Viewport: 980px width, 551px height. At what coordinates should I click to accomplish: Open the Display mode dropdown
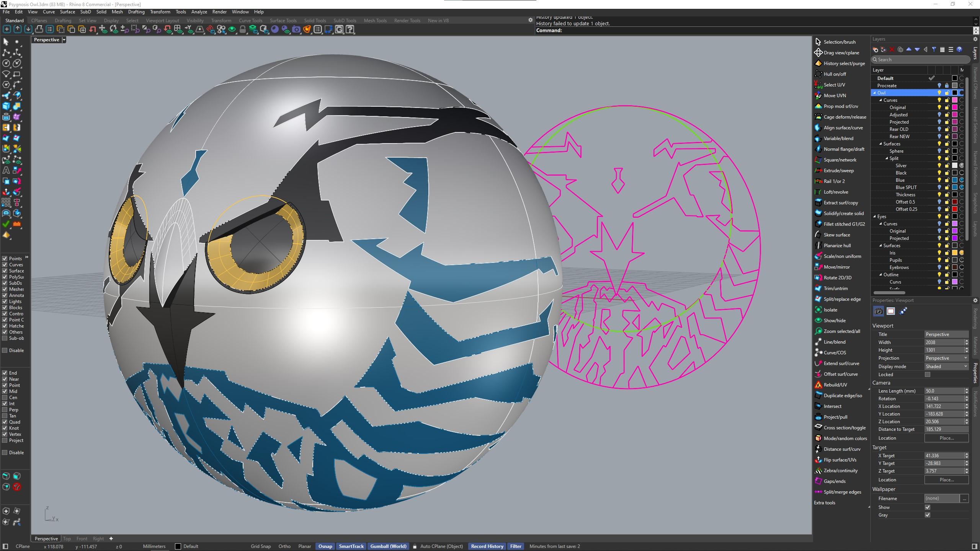[x=946, y=367]
